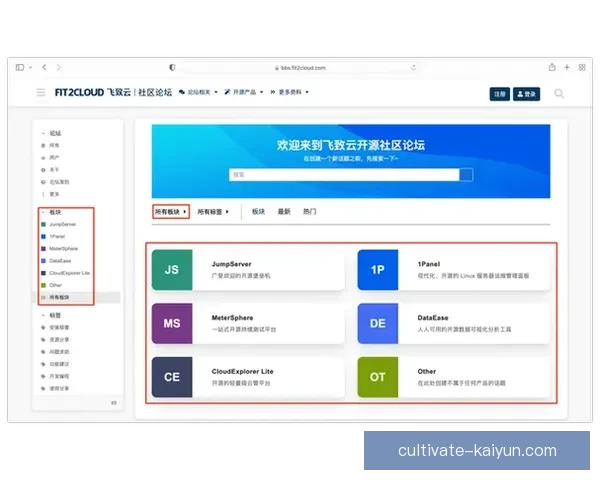Image resolution: width=600 pixels, height=480 pixels.
Task: Open the 所有标签 tag dropdown
Action: tap(213, 212)
